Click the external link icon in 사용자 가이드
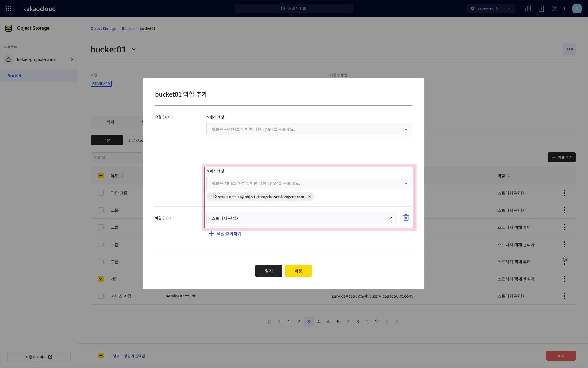This screenshot has height=368, width=588. 50,357
